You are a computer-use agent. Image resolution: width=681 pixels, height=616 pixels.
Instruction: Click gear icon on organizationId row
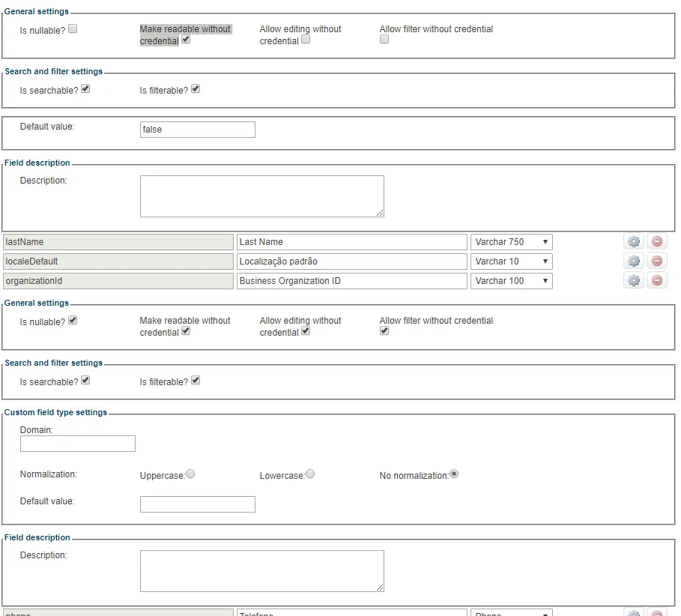(634, 280)
